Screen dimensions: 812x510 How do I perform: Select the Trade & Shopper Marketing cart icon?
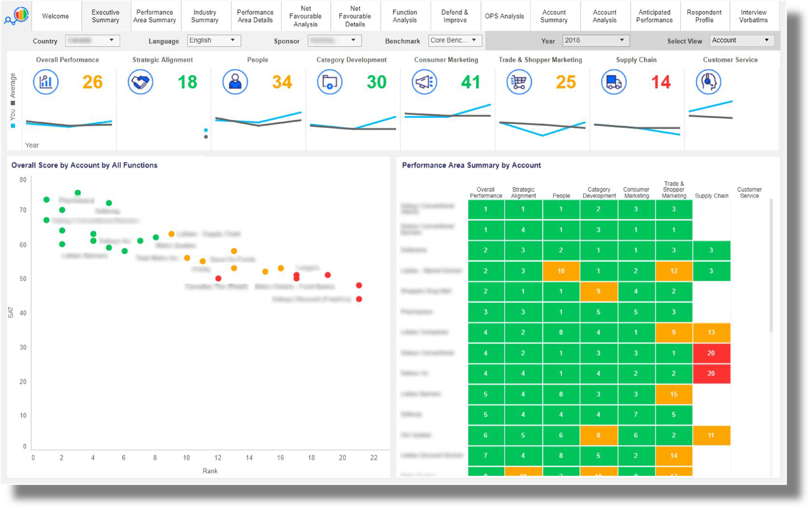[519, 82]
